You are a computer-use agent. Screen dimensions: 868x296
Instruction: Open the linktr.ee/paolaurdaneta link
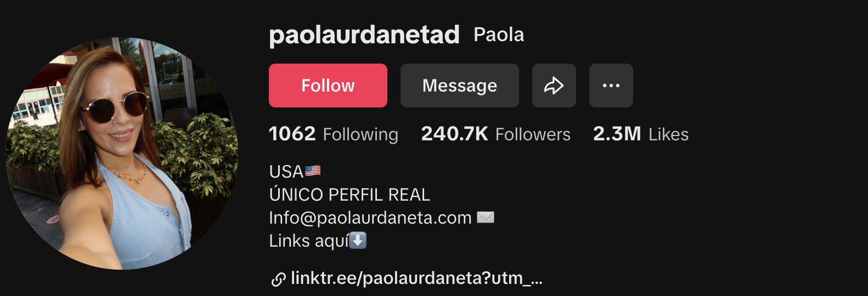(416, 278)
